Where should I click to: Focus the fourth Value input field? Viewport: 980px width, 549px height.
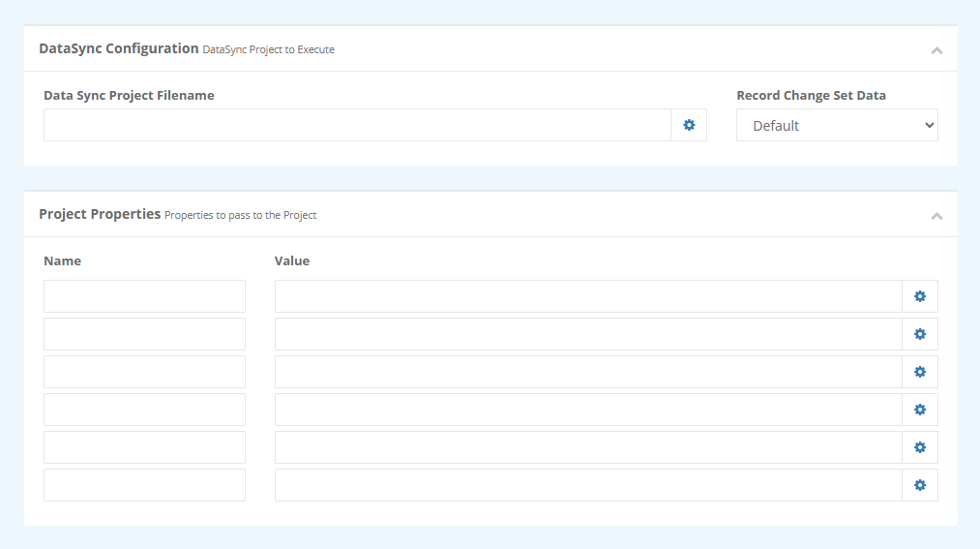pos(588,410)
